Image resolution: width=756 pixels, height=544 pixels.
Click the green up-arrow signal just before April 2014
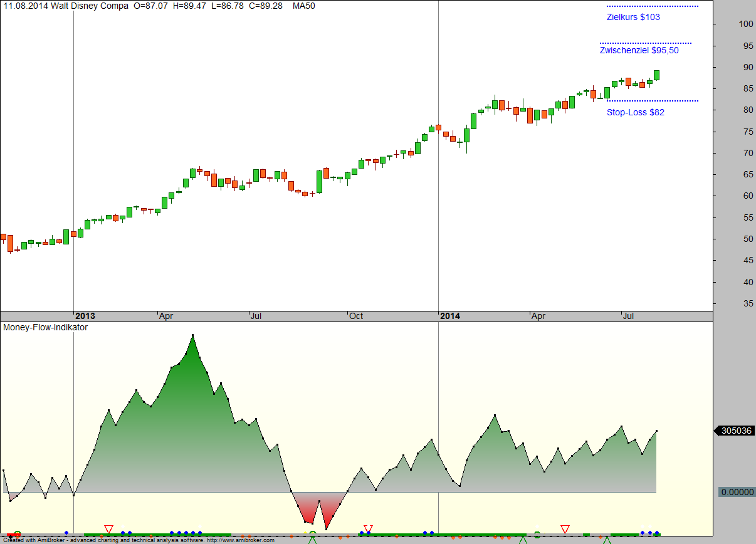pyautogui.click(x=522, y=539)
